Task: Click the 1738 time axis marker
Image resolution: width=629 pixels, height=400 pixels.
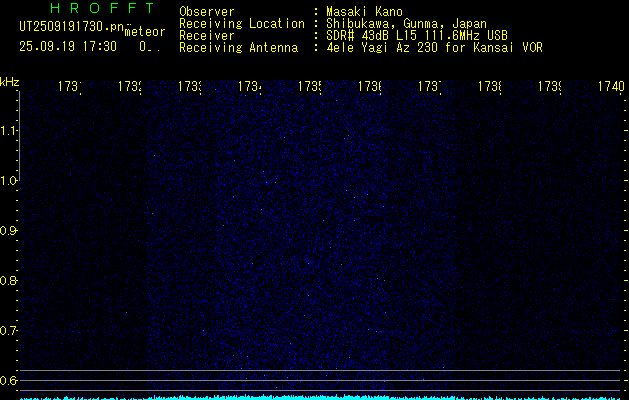Action: (490, 87)
